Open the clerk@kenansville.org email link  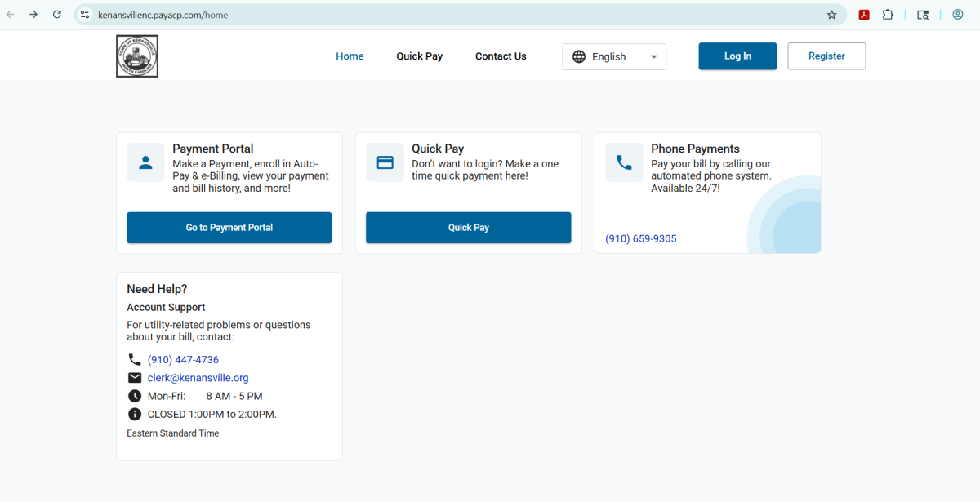(x=198, y=377)
